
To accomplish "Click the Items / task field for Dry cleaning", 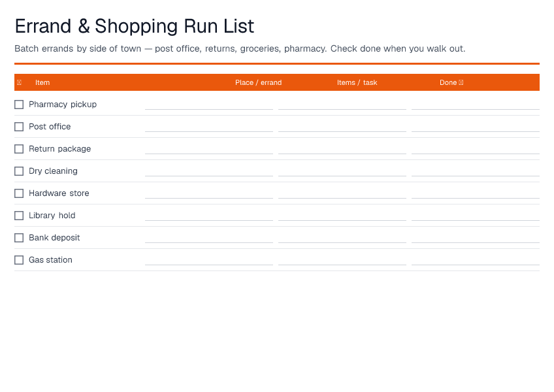I will 342,171.
